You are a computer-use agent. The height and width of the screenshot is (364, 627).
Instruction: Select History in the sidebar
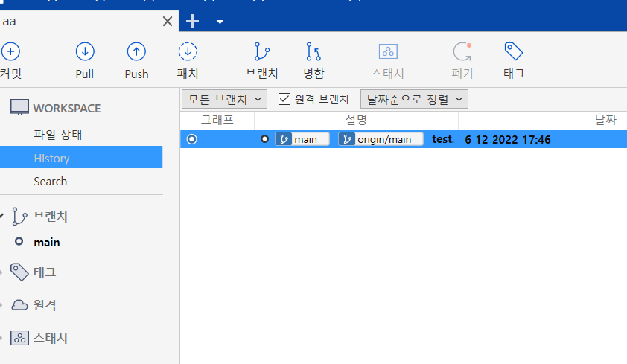(x=81, y=157)
